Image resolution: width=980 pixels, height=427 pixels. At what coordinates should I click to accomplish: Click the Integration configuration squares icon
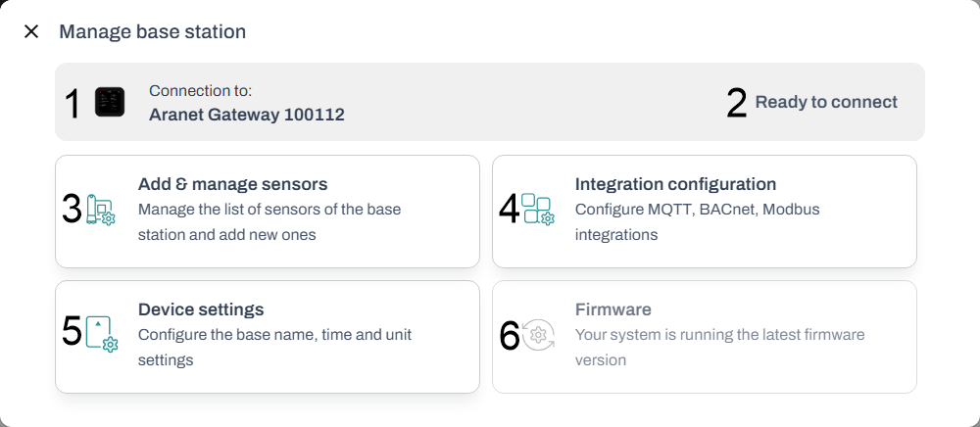tap(538, 210)
